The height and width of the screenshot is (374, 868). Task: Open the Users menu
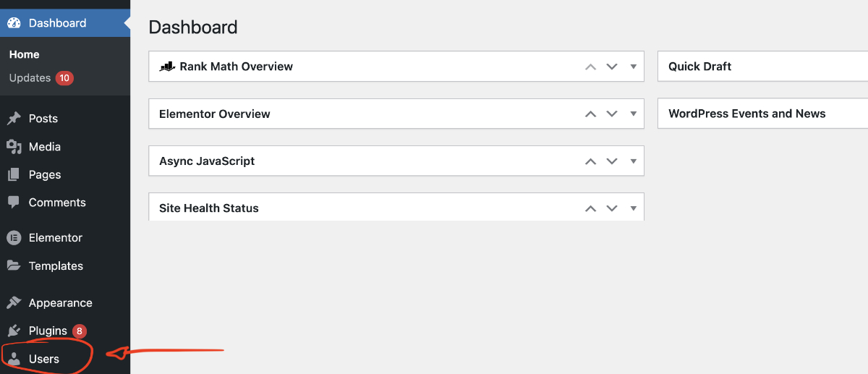point(65,359)
